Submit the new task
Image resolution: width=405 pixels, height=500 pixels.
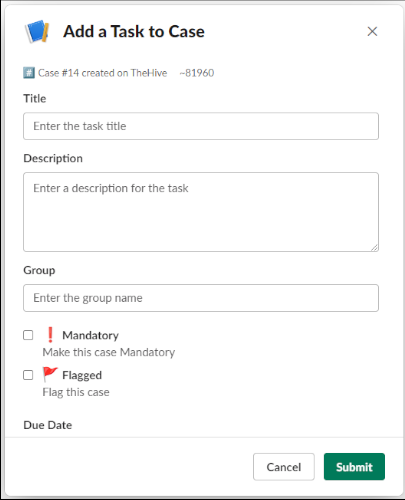(x=354, y=467)
